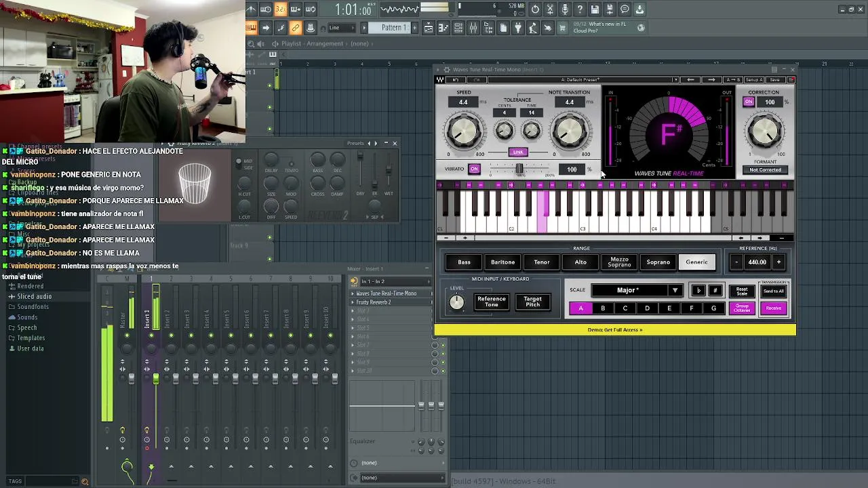Open the Mixer view toolbar icon
The width and height of the screenshot is (868, 488).
[x=473, y=28]
